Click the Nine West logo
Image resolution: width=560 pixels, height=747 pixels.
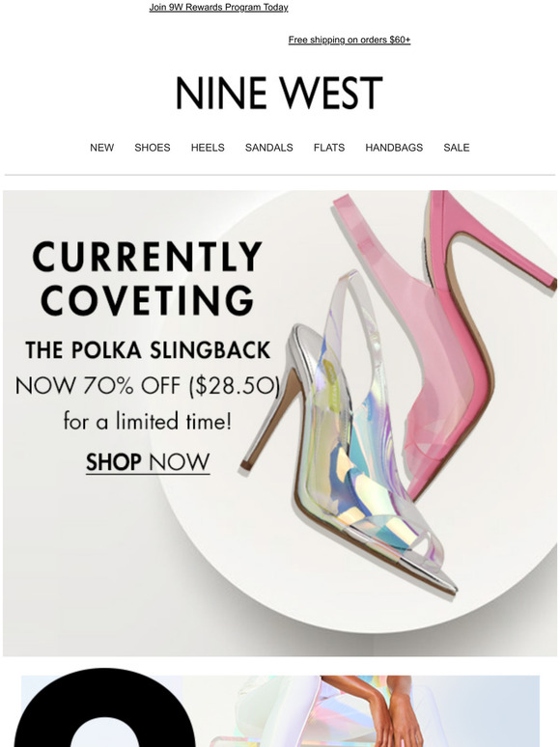tap(280, 93)
